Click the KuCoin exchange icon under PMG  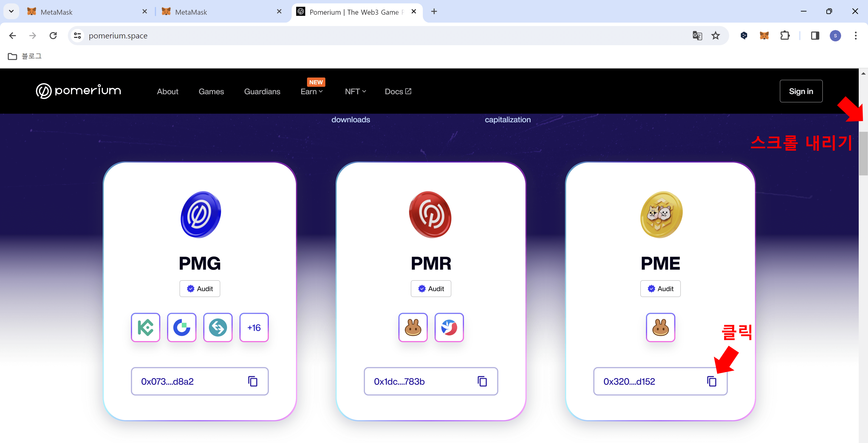click(x=146, y=327)
